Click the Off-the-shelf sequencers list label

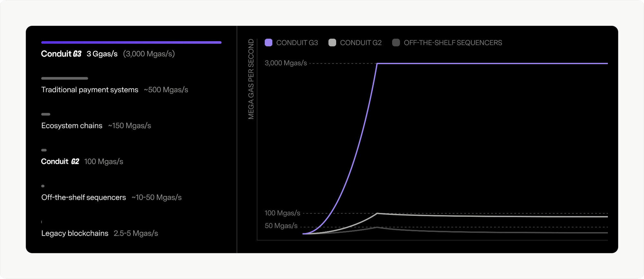click(x=83, y=197)
